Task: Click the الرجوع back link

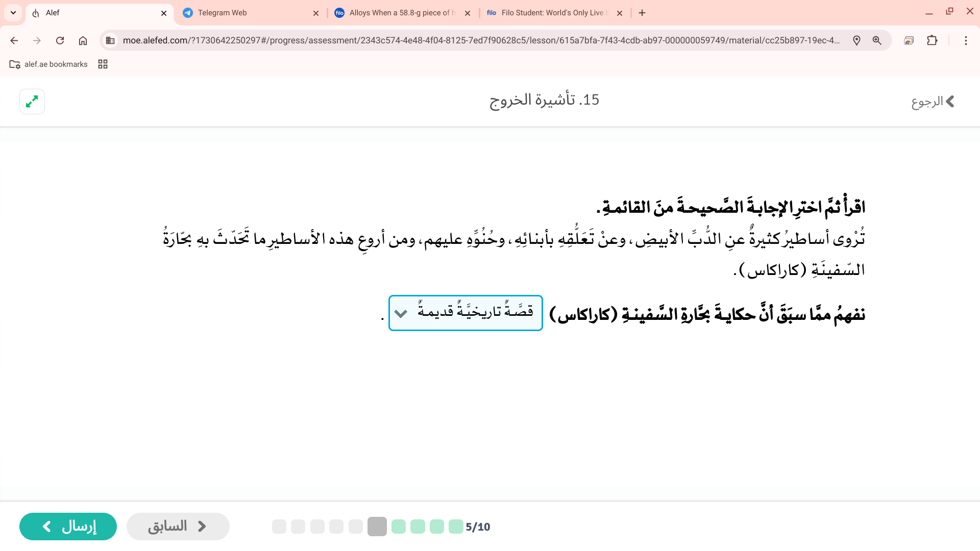Action: (x=933, y=102)
